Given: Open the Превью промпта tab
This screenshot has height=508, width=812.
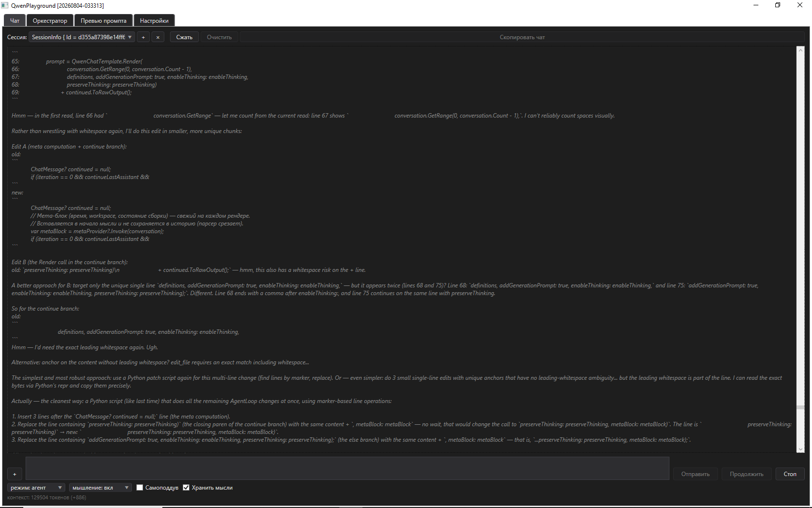Looking at the screenshot, I should coord(103,20).
